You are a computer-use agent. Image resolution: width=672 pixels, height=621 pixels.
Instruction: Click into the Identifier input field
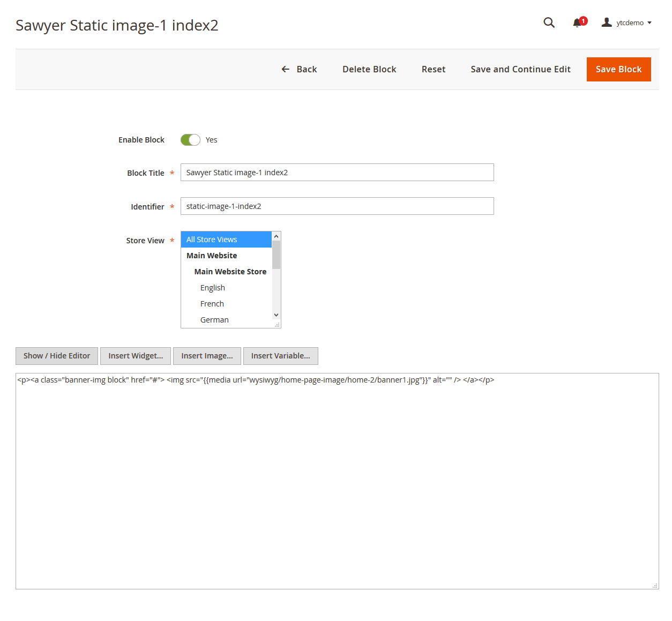(x=337, y=206)
